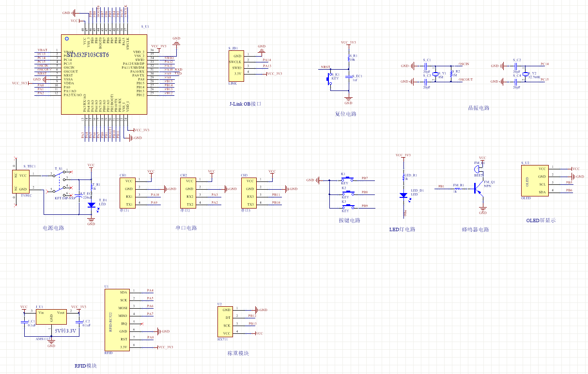Select the S_C1 20pF capacitor
This screenshot has width=588, height=374.
click(427, 65)
